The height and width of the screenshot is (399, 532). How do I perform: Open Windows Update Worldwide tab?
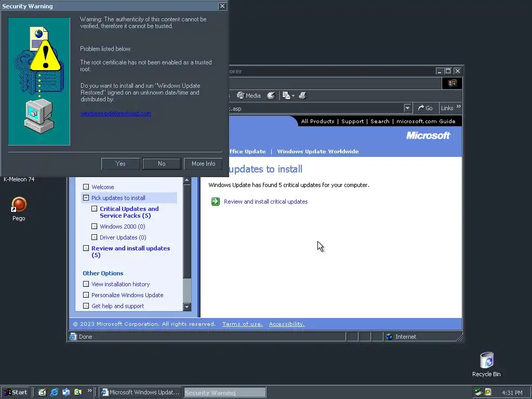(x=317, y=151)
